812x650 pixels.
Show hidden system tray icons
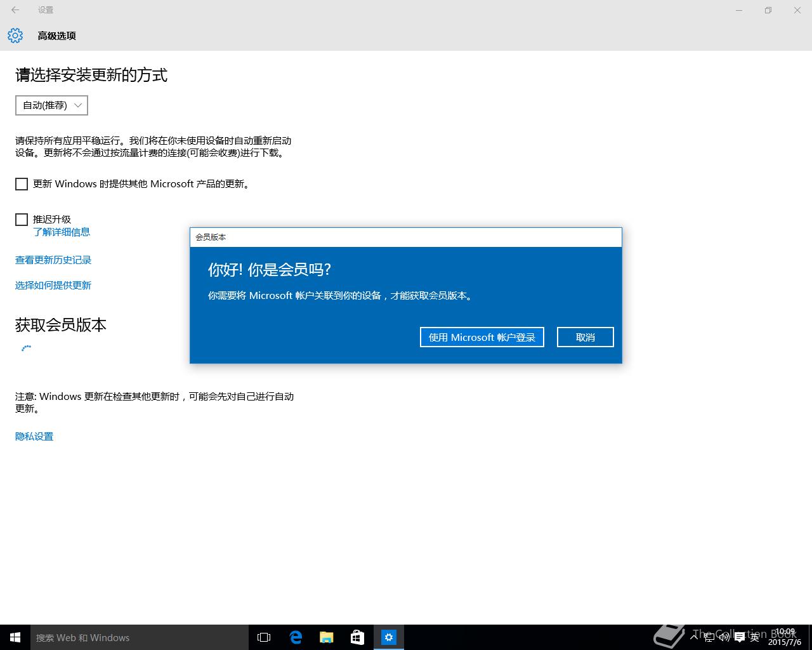(x=695, y=637)
